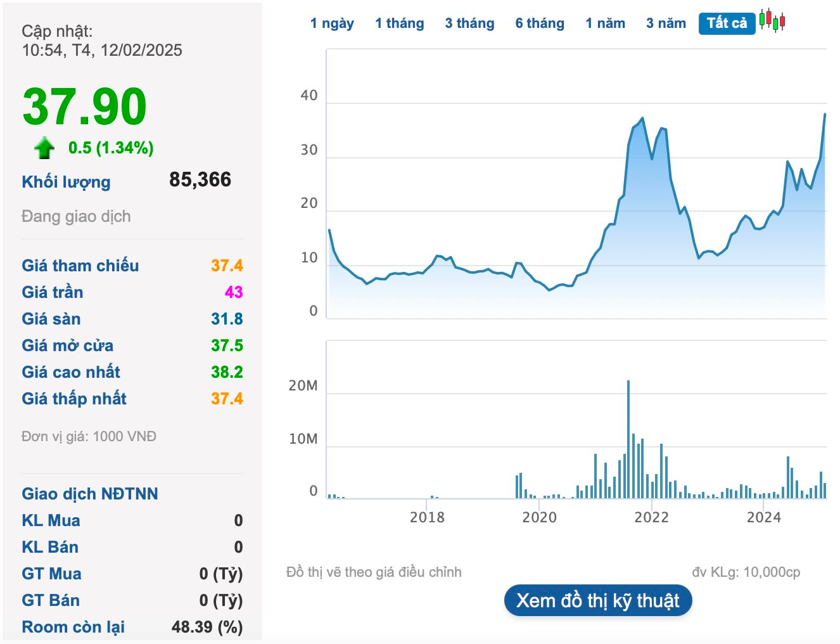Screen dimensions: 840x644
Task: Click the 2024 label on the time axis
Action: tap(763, 517)
